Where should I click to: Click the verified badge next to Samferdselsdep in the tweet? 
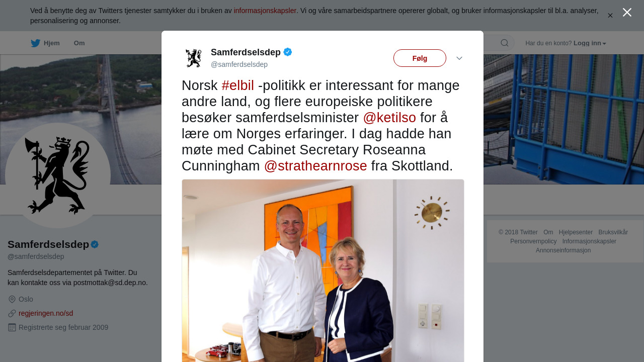pyautogui.click(x=288, y=52)
